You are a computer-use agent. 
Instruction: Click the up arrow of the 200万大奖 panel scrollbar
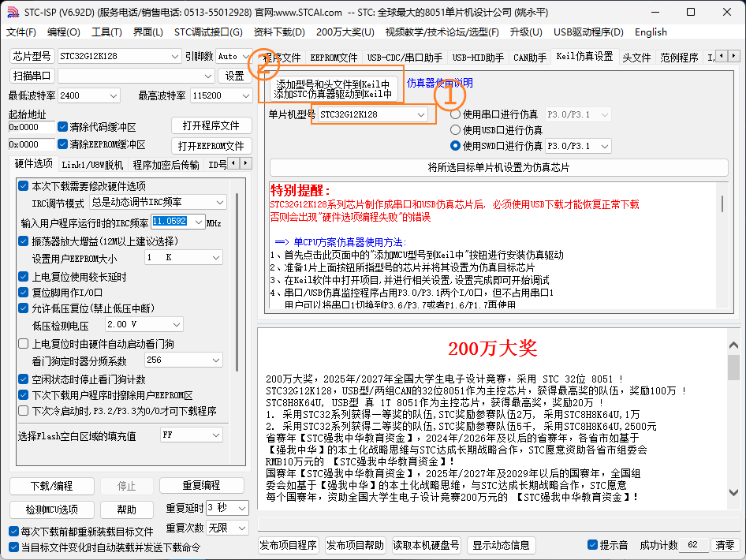(733, 345)
